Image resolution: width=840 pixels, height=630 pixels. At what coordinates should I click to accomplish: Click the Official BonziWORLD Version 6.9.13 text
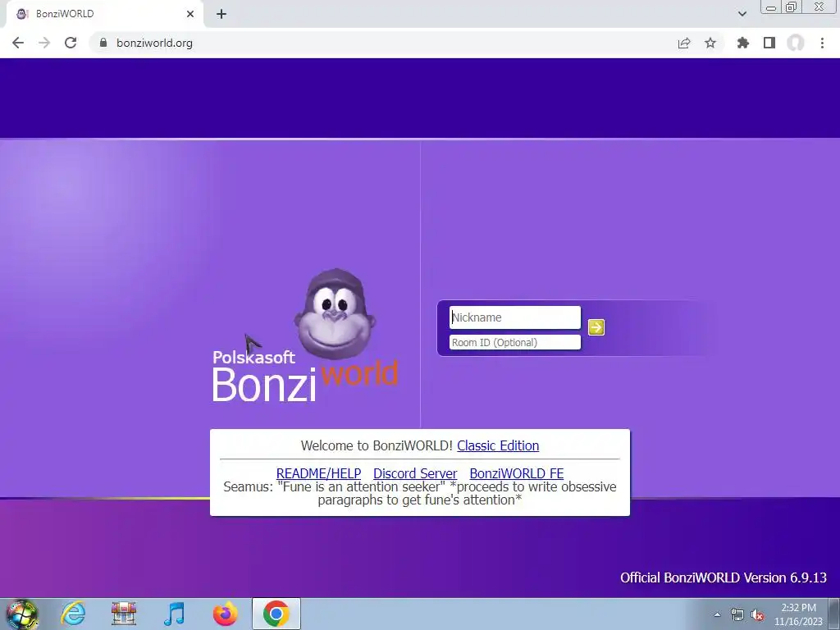coord(724,577)
